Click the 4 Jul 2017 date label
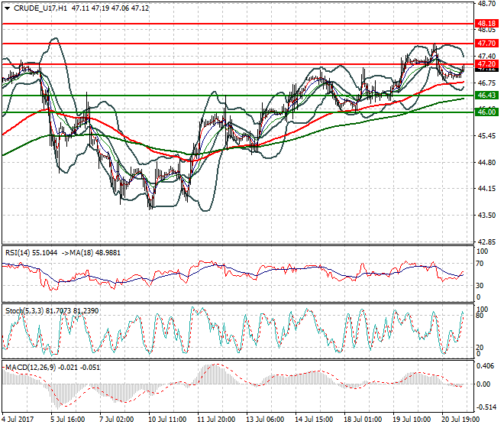This screenshot has height=428, width=504. (18, 420)
